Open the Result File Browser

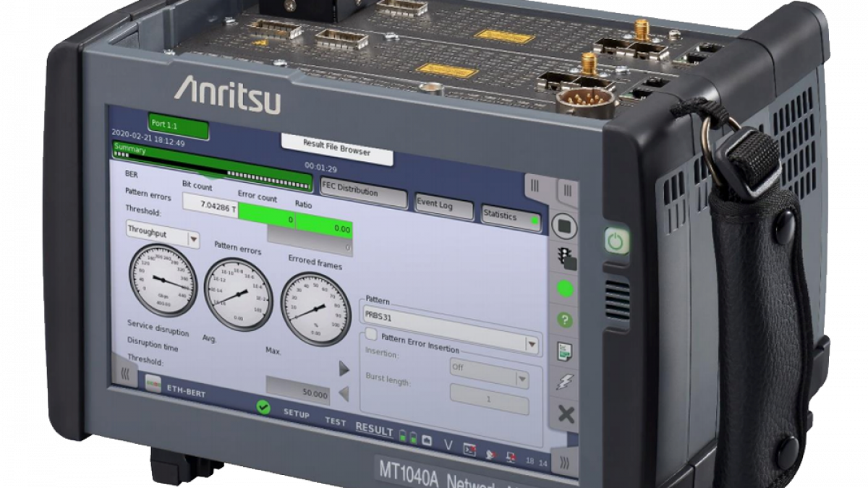click(x=337, y=147)
